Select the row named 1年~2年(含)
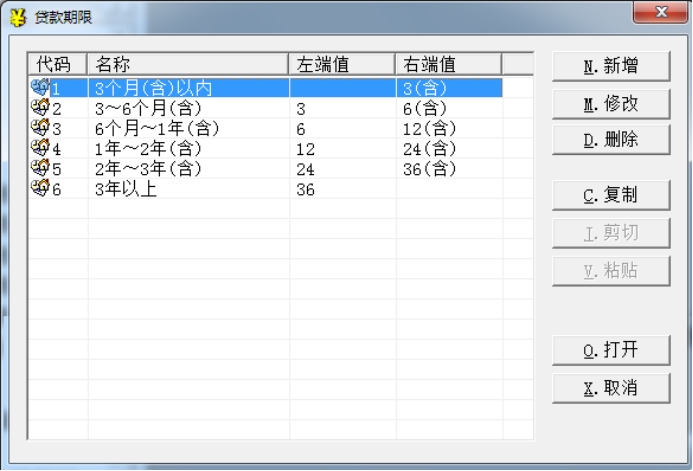 tap(265, 148)
